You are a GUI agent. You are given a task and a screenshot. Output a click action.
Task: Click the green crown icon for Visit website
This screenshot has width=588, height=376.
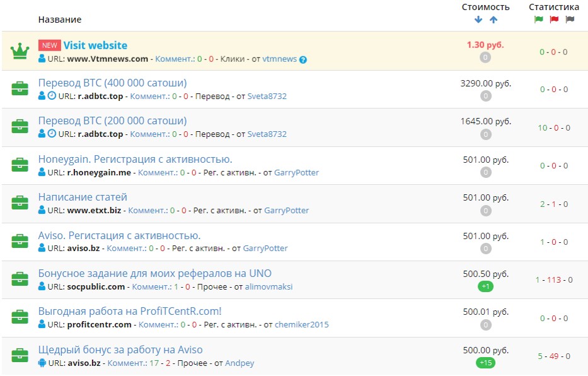coord(20,51)
